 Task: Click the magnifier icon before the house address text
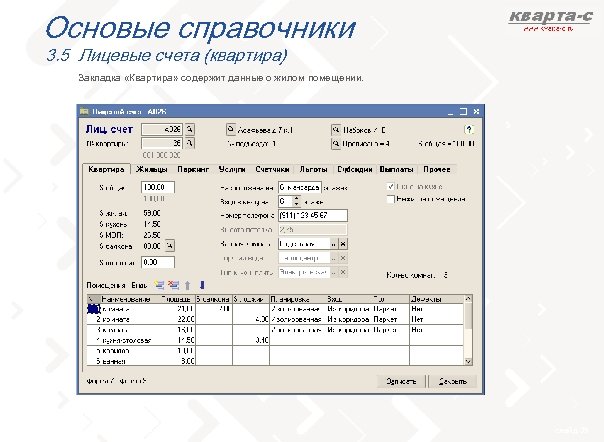(230, 129)
